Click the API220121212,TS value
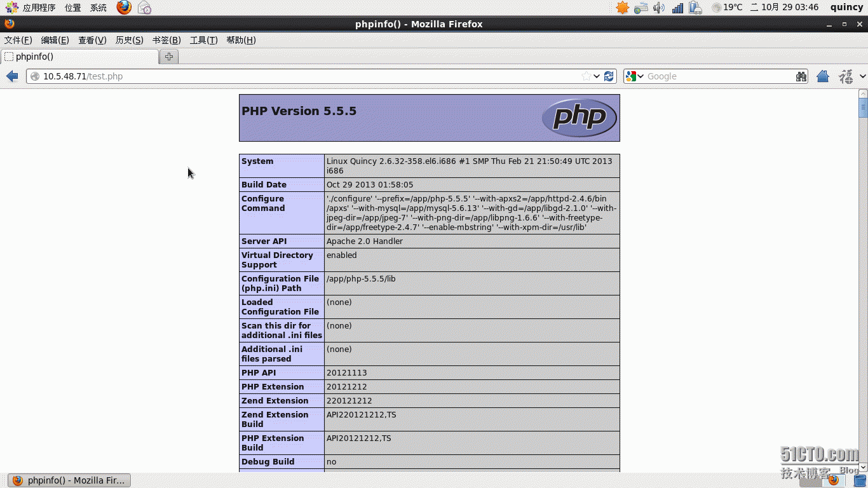 click(x=362, y=415)
